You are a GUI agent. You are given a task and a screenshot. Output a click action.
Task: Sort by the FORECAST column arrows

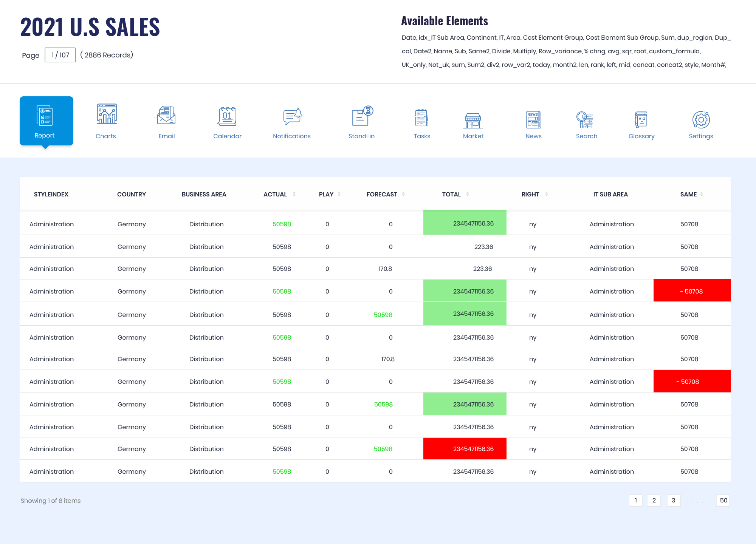click(403, 194)
